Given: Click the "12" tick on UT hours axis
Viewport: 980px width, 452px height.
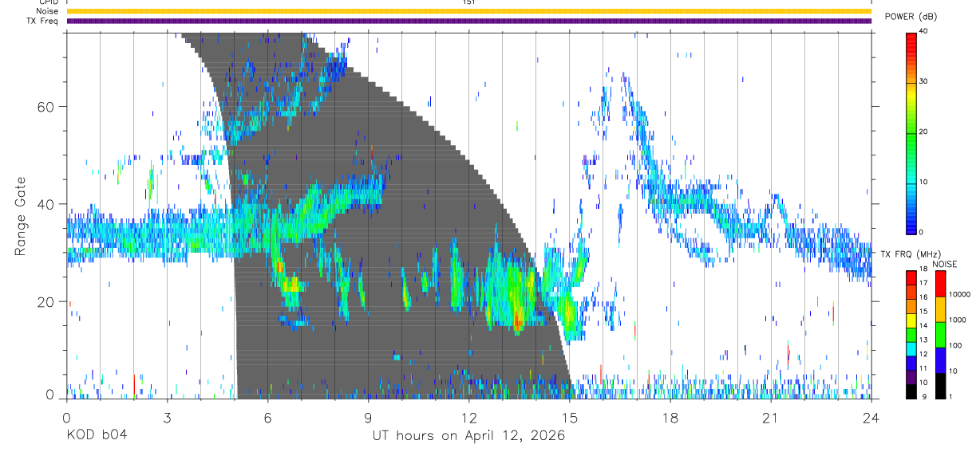Looking at the screenshot, I should click(469, 419).
